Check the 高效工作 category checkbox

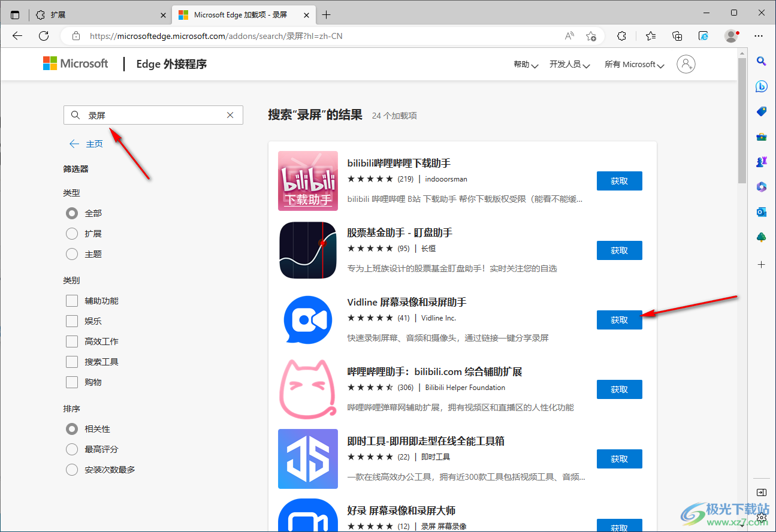click(x=72, y=341)
